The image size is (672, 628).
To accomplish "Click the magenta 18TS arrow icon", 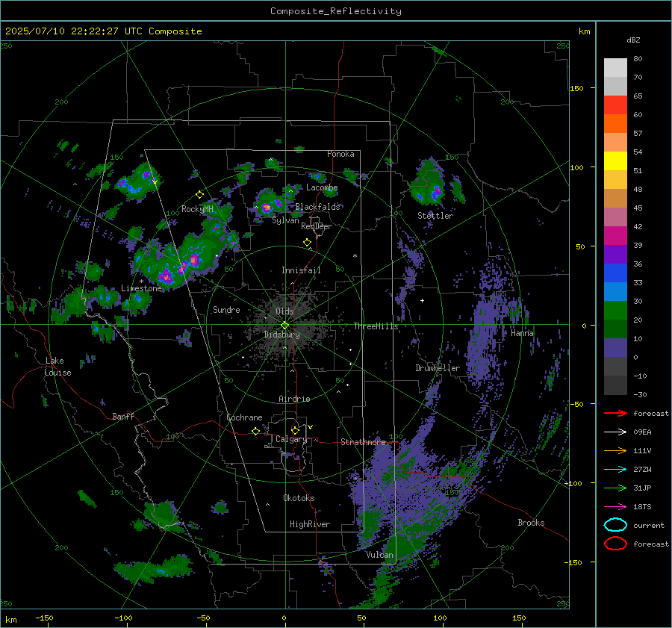I will (615, 507).
